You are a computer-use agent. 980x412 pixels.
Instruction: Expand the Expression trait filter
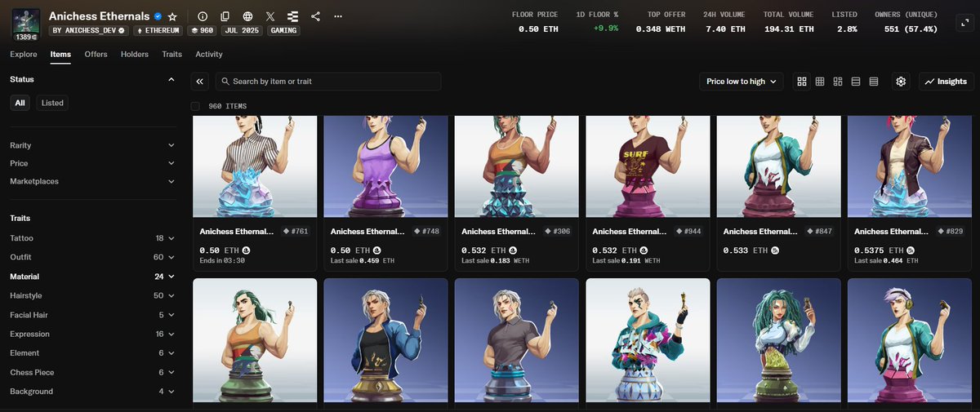93,334
